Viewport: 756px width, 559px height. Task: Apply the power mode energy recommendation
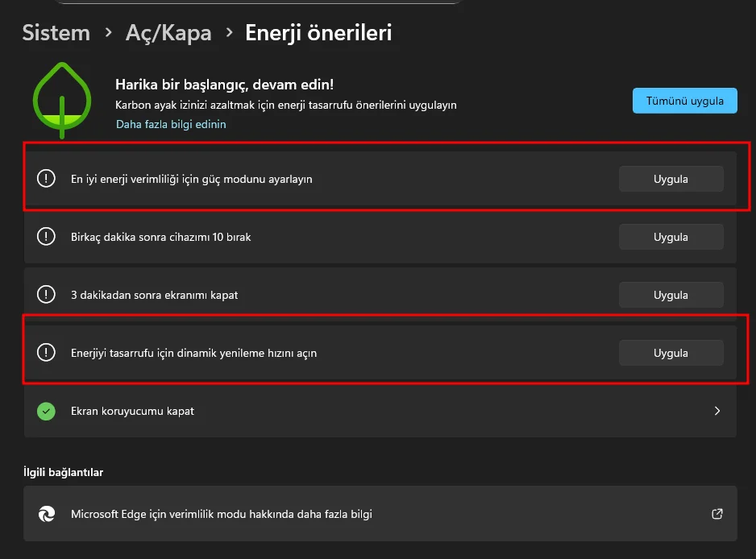(x=671, y=179)
